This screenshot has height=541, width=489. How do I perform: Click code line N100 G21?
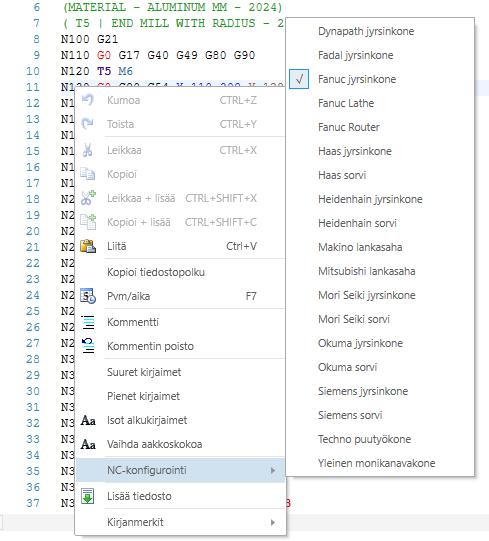click(89, 39)
